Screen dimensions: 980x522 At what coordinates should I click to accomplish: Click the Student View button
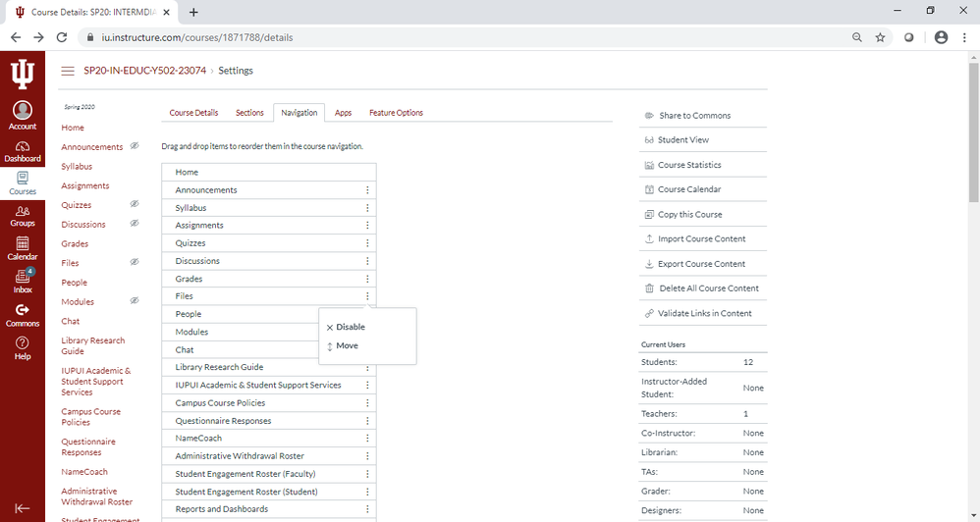(682, 140)
